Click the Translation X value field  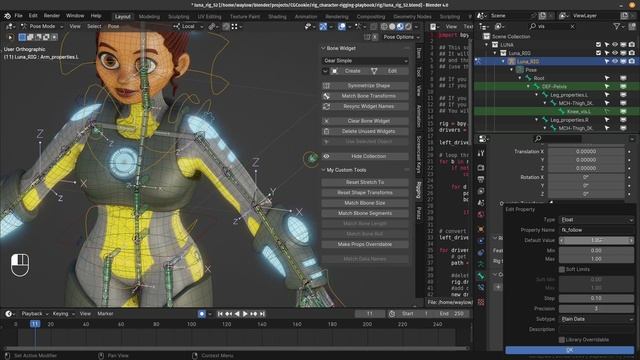pos(586,151)
